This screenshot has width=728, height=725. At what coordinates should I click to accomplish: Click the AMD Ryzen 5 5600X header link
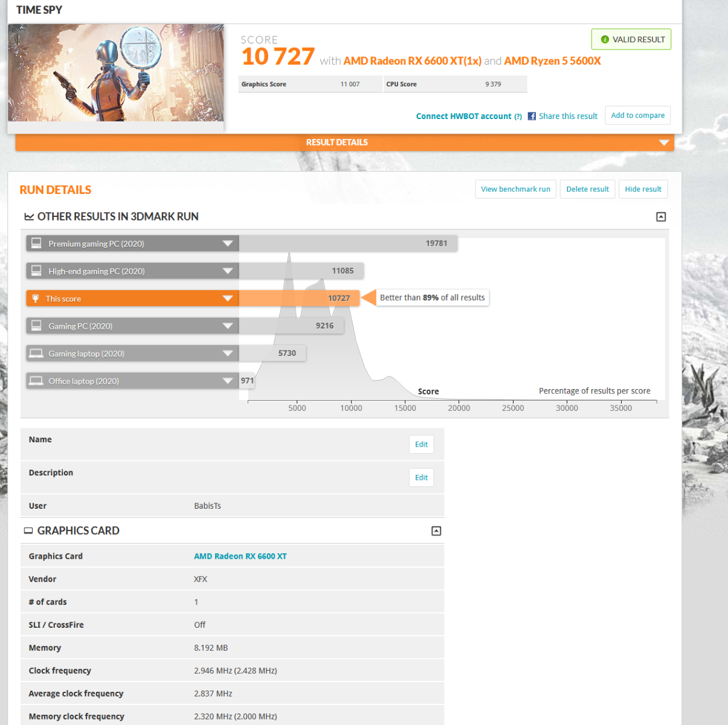click(x=552, y=61)
